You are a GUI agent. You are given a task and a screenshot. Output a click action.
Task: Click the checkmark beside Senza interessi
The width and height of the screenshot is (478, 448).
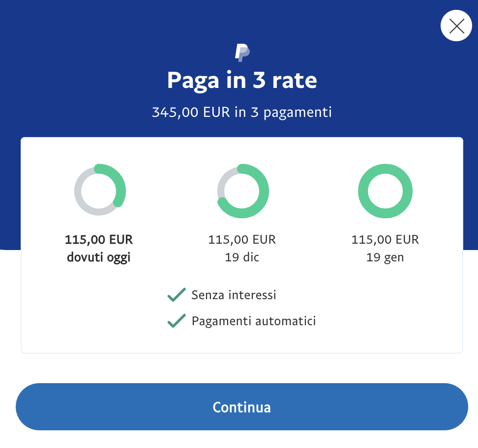(176, 295)
